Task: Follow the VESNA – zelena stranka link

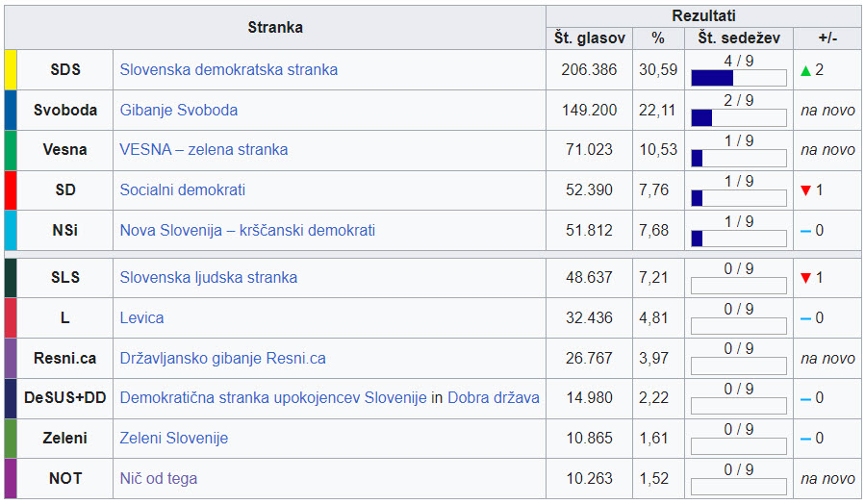Action: [x=203, y=150]
